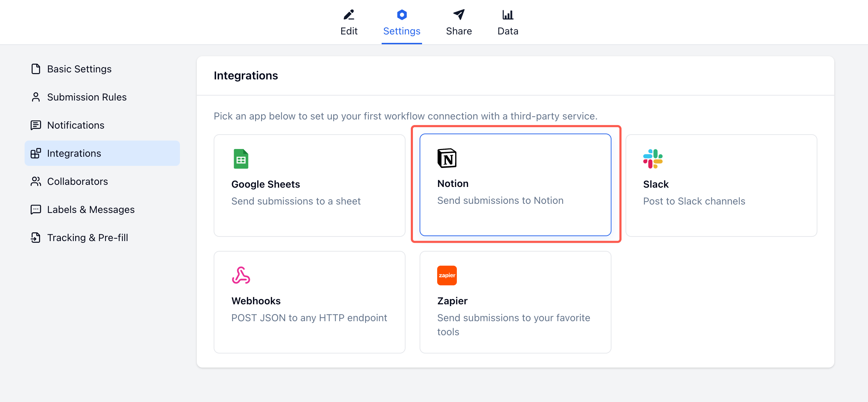Click the Google Sheets logo
The width and height of the screenshot is (868, 402).
click(x=241, y=159)
